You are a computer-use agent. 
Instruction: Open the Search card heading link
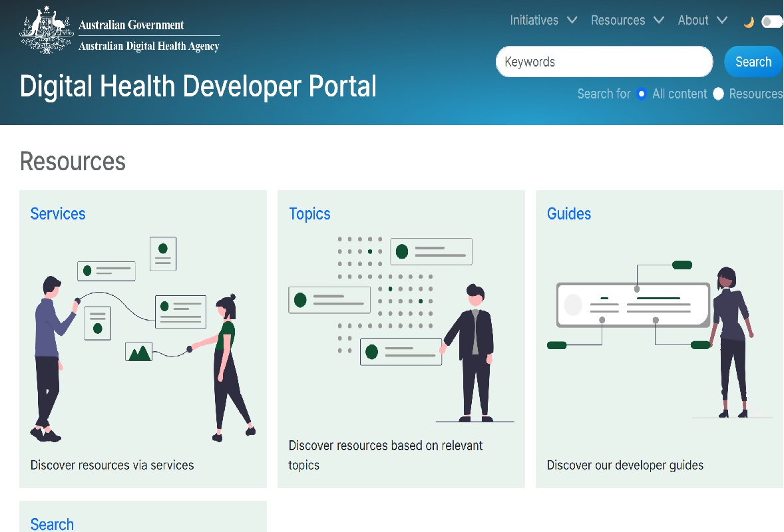(x=52, y=524)
